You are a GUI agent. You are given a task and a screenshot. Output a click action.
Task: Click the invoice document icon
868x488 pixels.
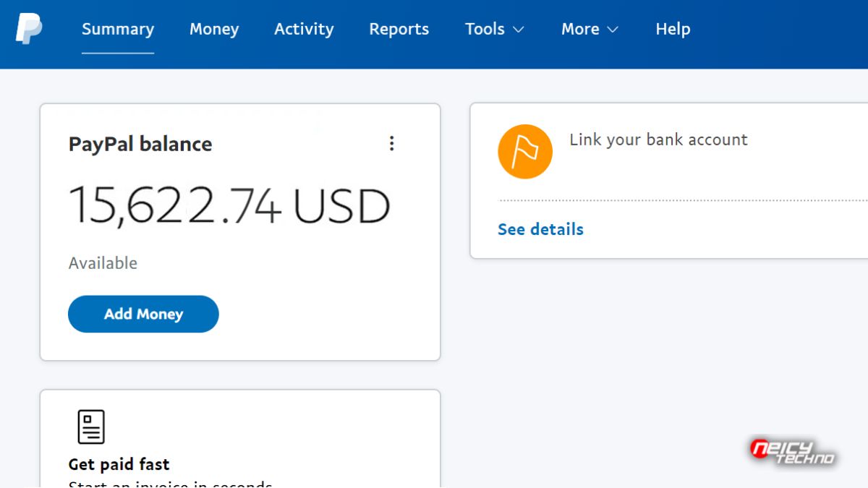pos(91,427)
